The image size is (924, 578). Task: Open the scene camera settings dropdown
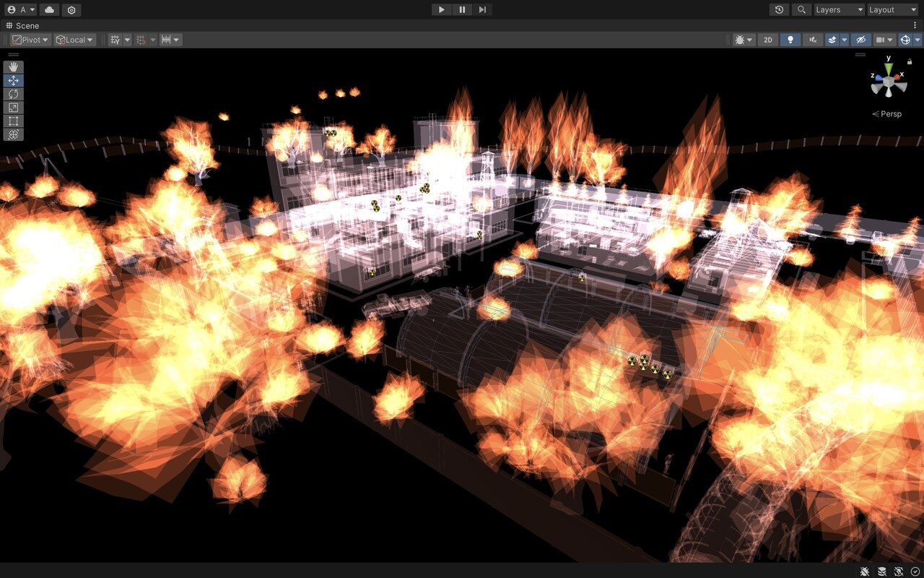[884, 40]
